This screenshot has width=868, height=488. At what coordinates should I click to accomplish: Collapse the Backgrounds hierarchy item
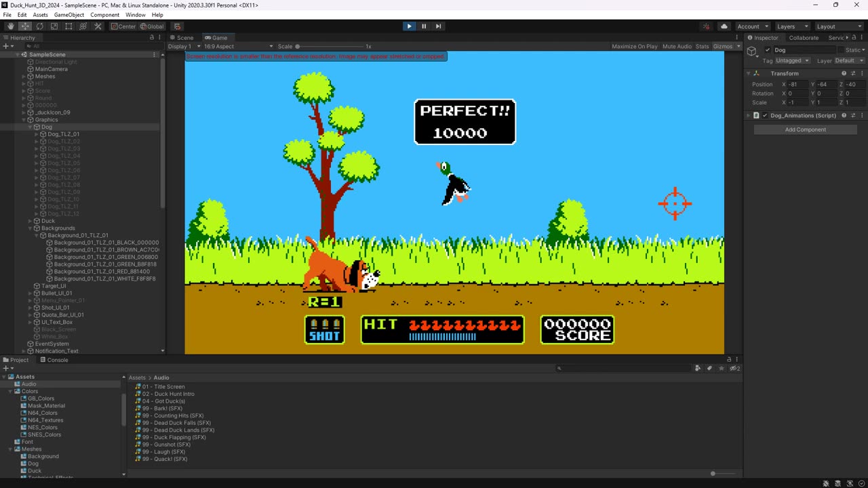tap(31, 228)
